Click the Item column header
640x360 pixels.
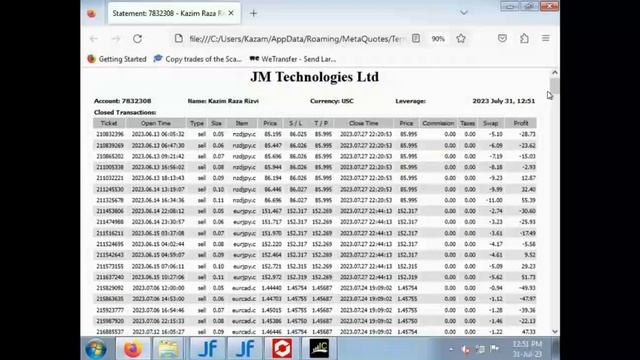242,123
